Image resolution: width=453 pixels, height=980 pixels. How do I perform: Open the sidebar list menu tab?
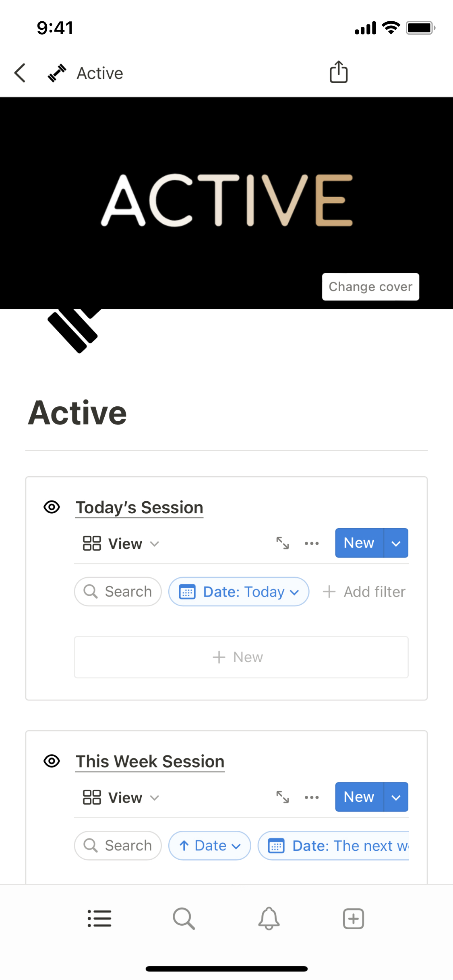pyautogui.click(x=99, y=918)
